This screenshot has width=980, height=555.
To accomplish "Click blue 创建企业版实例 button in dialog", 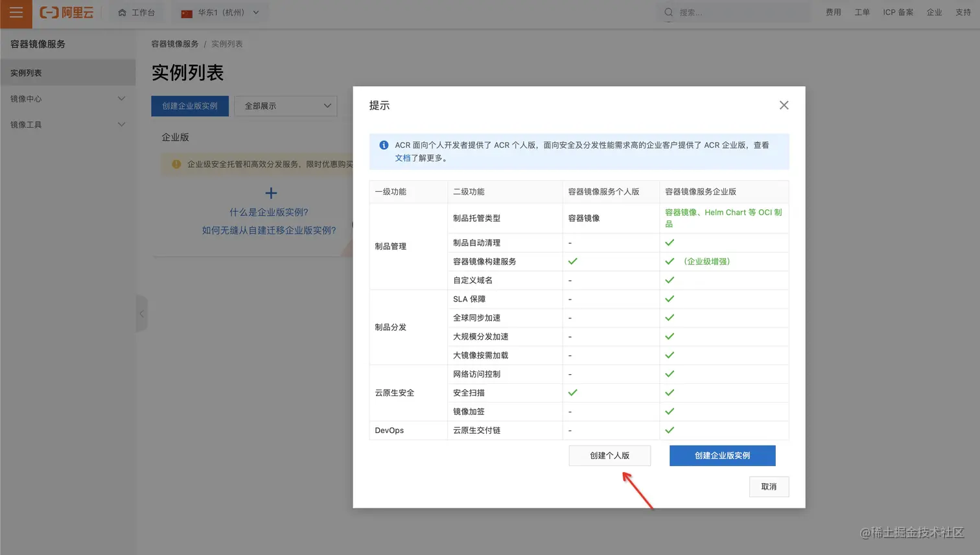I will coord(723,455).
